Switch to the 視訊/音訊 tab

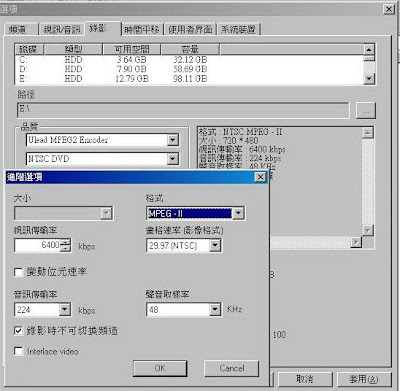click(x=62, y=30)
